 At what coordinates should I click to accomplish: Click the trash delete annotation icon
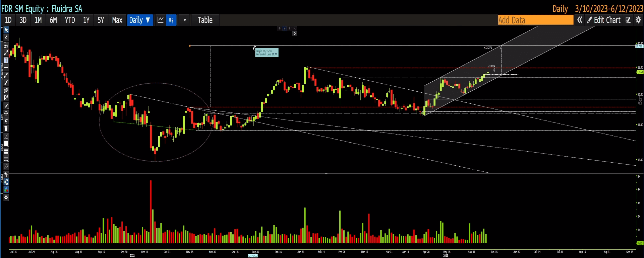click(6, 129)
